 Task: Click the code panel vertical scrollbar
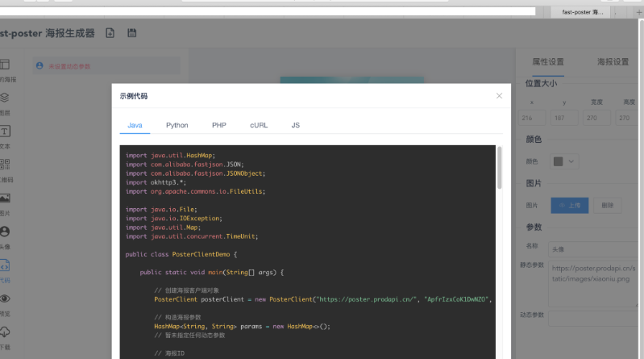click(499, 168)
